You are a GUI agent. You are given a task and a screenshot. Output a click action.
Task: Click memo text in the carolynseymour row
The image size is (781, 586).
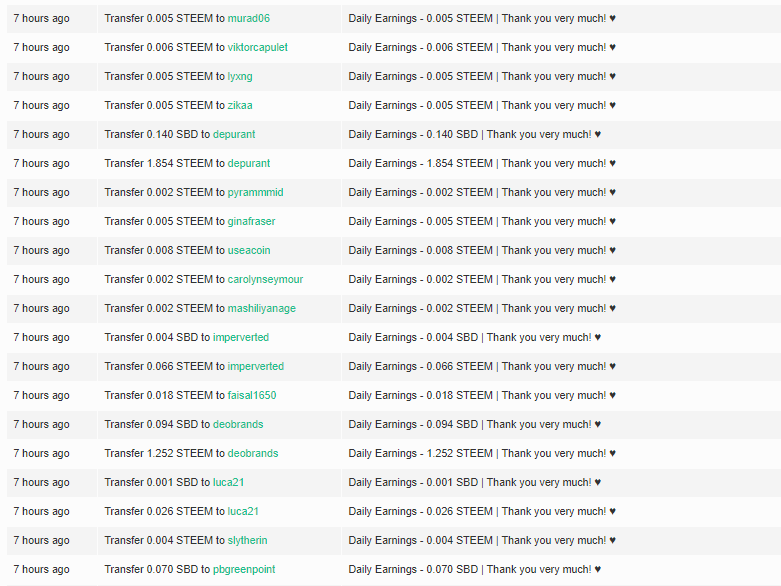(x=482, y=279)
